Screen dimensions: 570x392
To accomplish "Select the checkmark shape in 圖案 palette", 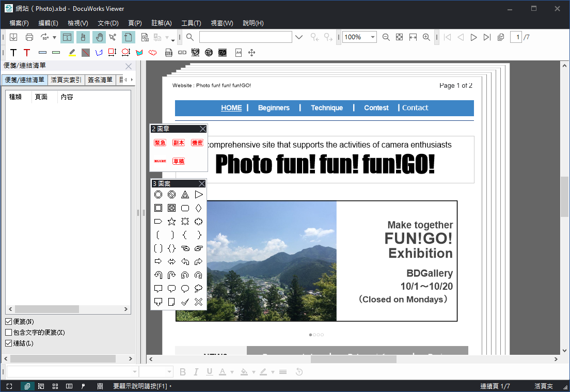I will [x=185, y=302].
